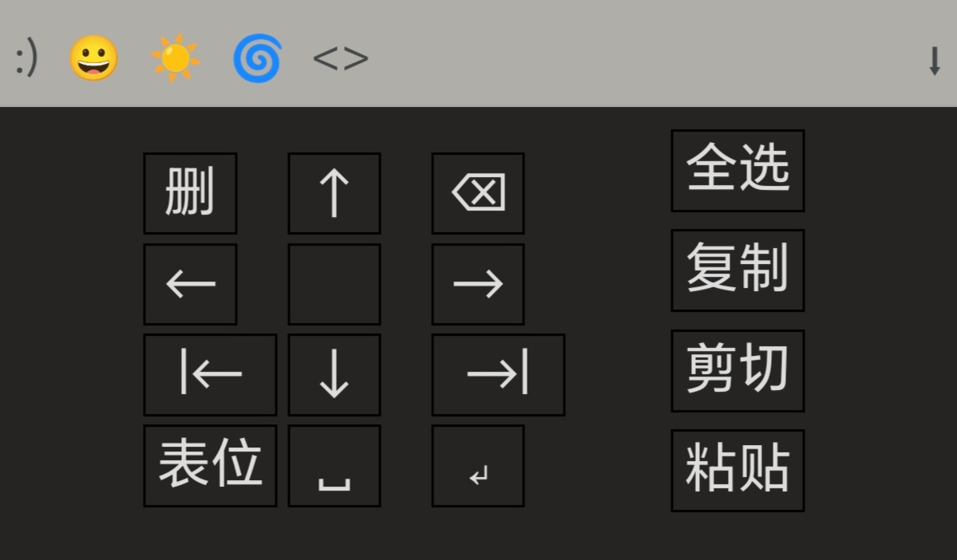This screenshot has height=560, width=957.
Task: Insert a space with the space key
Action: (334, 465)
